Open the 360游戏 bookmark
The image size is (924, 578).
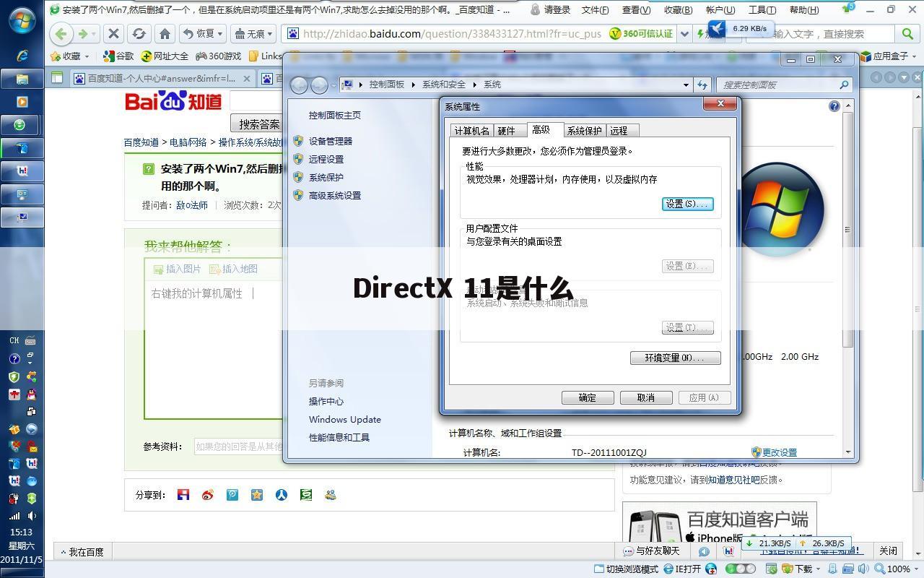[219, 56]
